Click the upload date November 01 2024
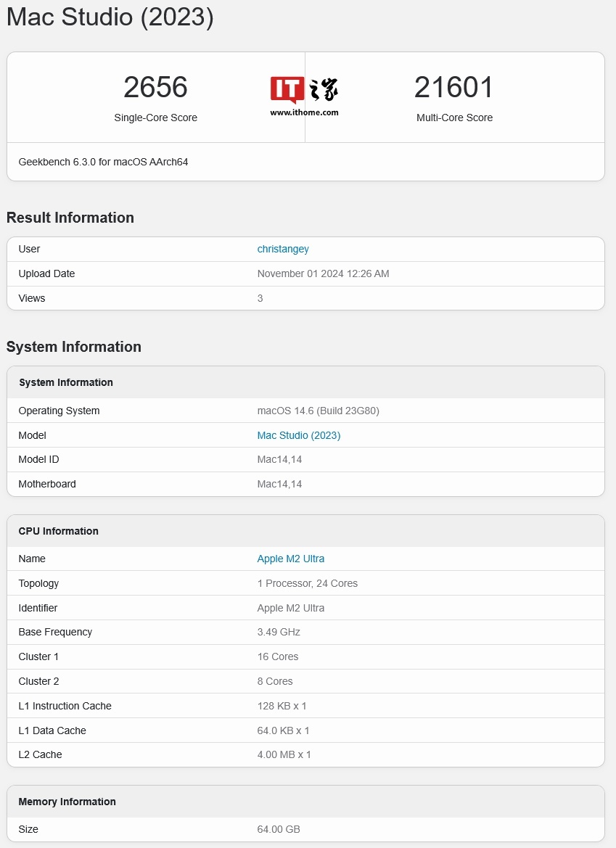616x848 pixels. [323, 273]
